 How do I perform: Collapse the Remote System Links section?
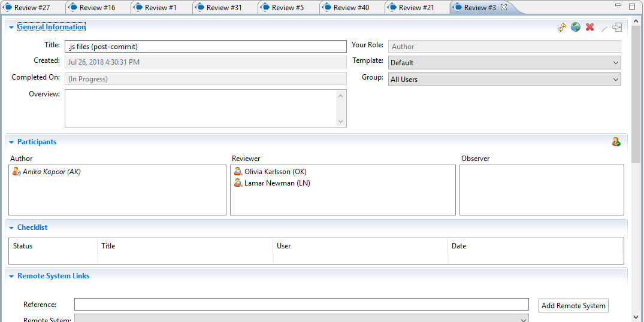tap(11, 277)
